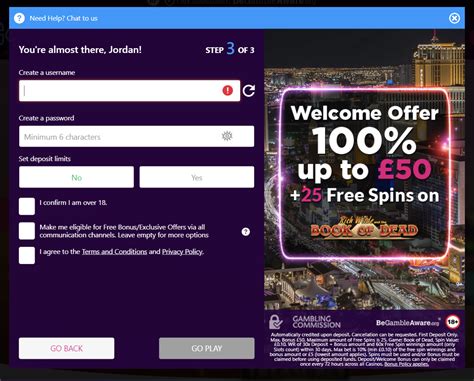The height and width of the screenshot is (381, 474).
Task: Open the Terms and Conditions link
Action: pos(114,252)
